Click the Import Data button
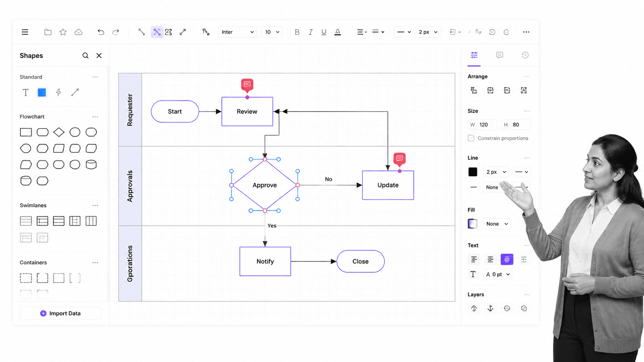Screen dimensions: 644x362 tap(60, 314)
